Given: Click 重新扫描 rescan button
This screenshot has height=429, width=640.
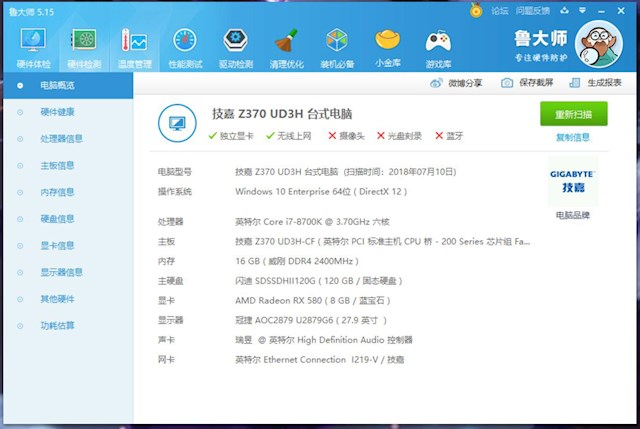Looking at the screenshot, I should coord(573,114).
